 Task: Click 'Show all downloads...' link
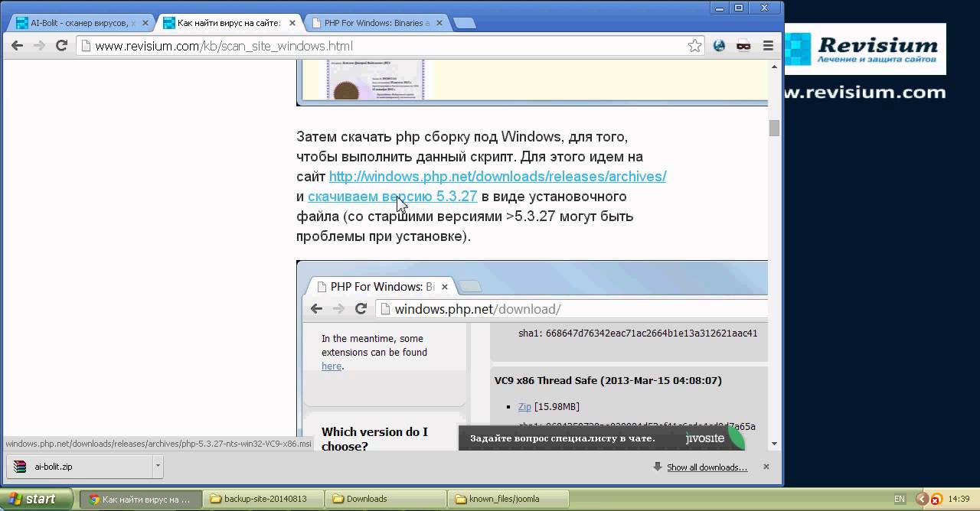707,467
